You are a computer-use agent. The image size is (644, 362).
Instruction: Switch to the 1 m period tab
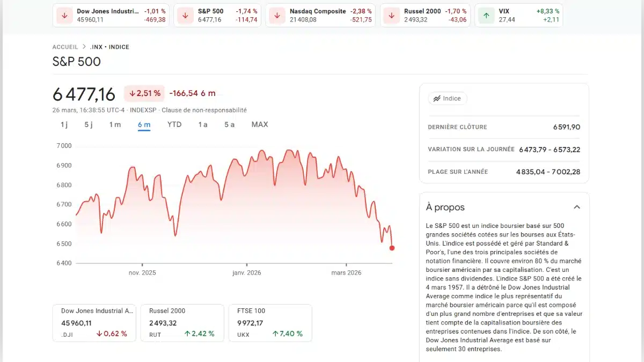pyautogui.click(x=115, y=124)
